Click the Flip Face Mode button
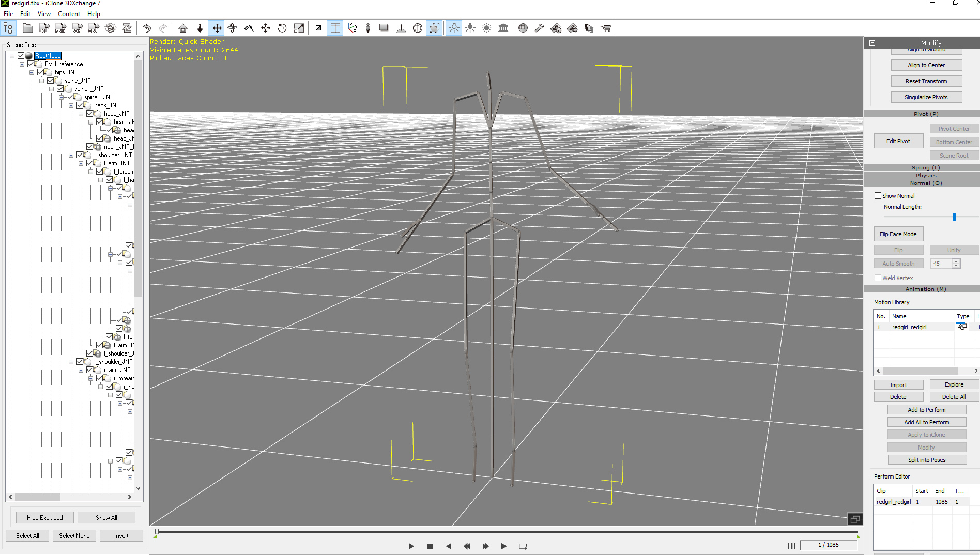 pyautogui.click(x=898, y=234)
